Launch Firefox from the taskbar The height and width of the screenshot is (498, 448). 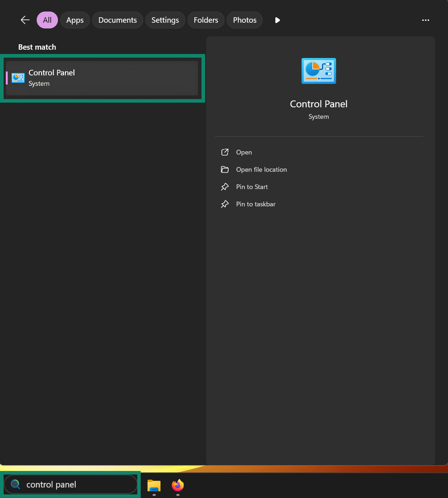[178, 485]
